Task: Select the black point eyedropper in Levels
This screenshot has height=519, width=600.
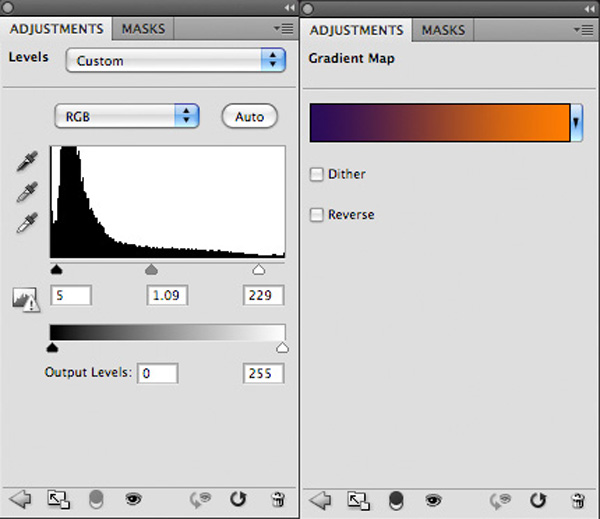Action: pyautogui.click(x=27, y=161)
